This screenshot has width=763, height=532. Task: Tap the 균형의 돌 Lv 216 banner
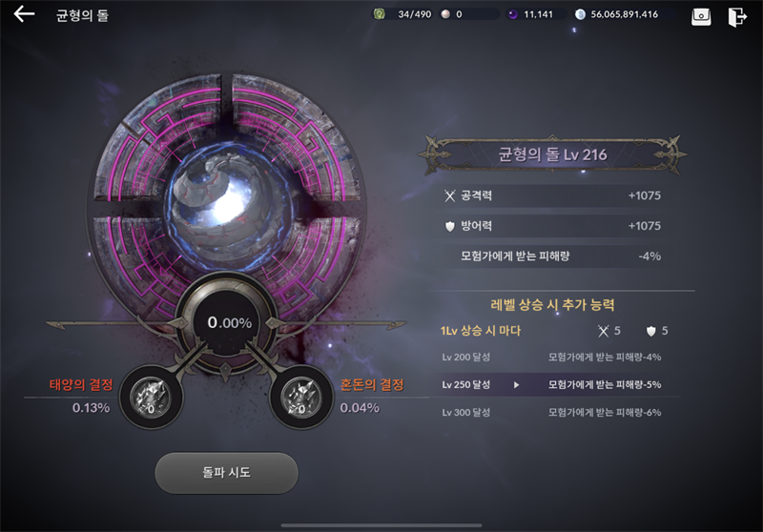tap(552, 154)
